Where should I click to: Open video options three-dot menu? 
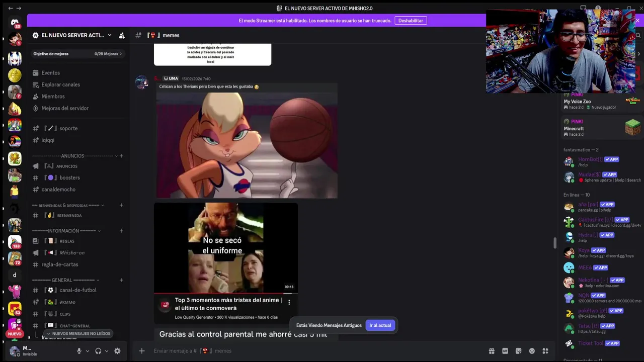pyautogui.click(x=289, y=302)
